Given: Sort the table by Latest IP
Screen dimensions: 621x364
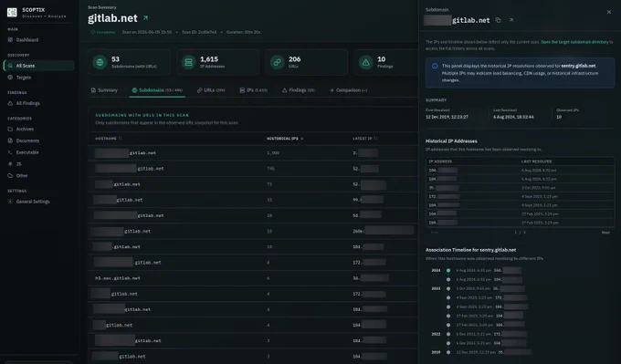Looking at the screenshot, I should (365, 139).
